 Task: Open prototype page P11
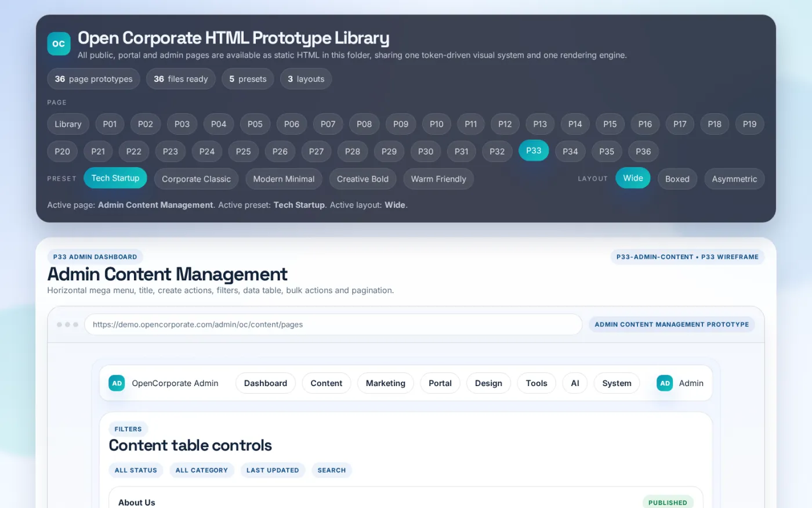click(x=471, y=124)
